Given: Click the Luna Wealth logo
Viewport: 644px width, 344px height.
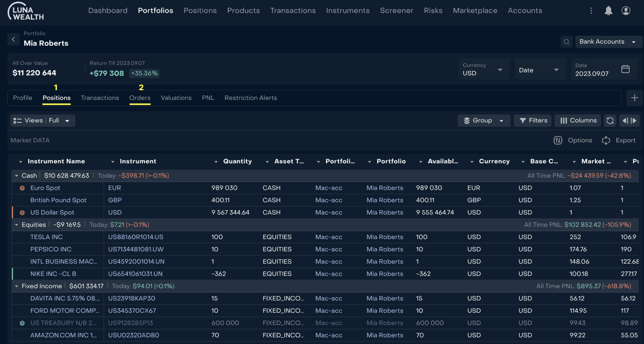Looking at the screenshot, I should (x=26, y=11).
